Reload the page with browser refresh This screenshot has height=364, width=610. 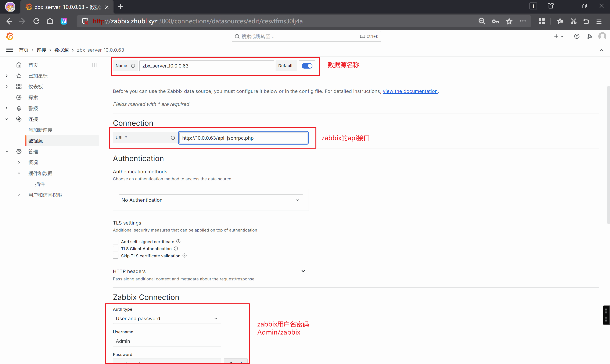point(36,21)
